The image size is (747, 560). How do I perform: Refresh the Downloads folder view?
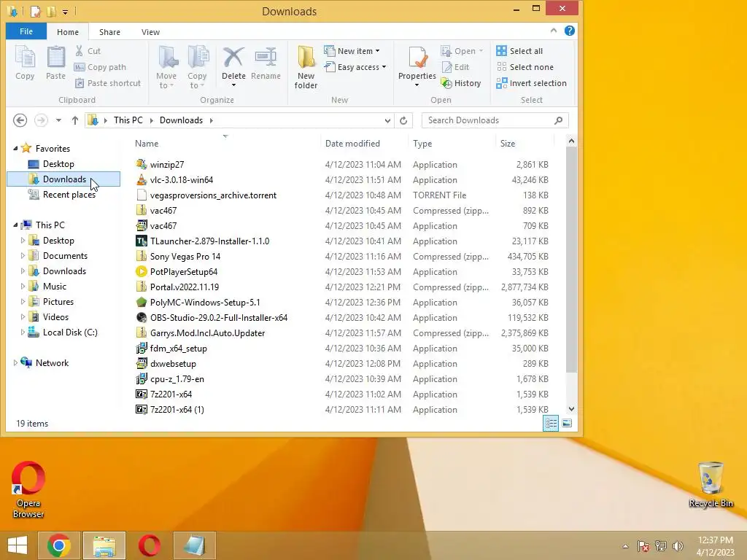coord(403,120)
